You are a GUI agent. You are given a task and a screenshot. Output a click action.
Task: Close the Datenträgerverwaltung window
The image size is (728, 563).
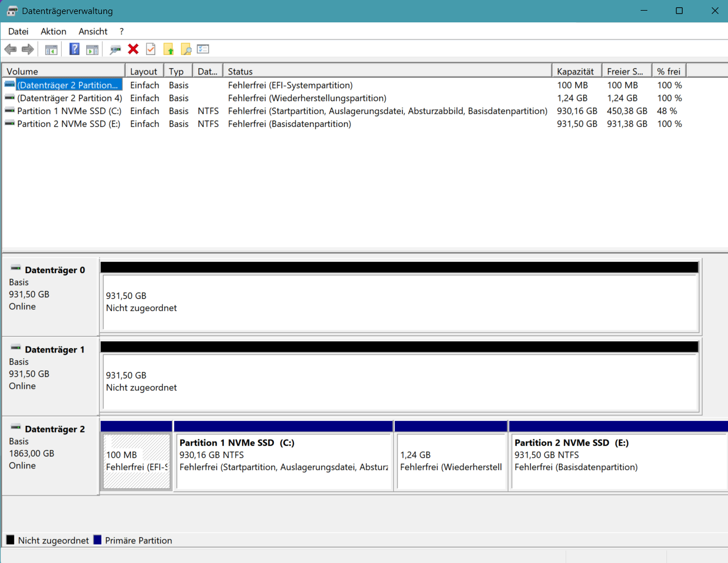coord(715,11)
